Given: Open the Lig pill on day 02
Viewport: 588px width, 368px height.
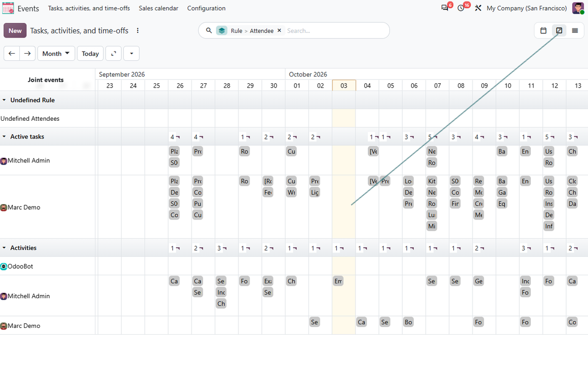Looking at the screenshot, I should tap(315, 192).
